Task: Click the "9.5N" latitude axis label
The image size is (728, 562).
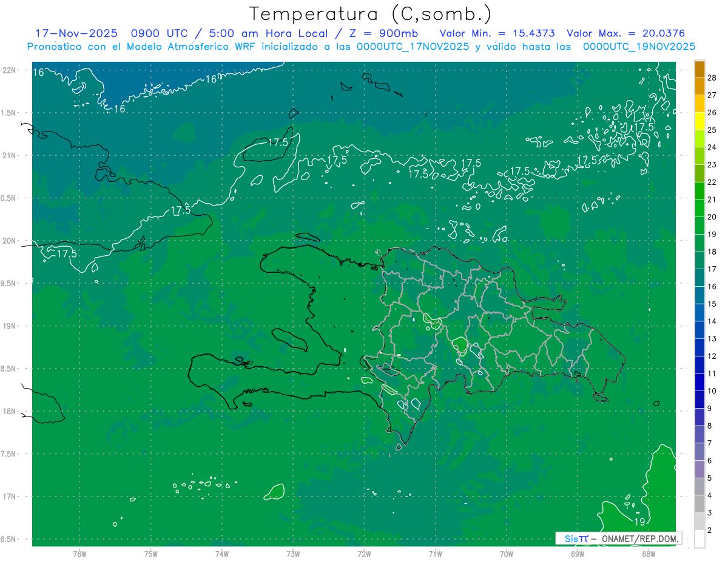Action: click(8, 283)
